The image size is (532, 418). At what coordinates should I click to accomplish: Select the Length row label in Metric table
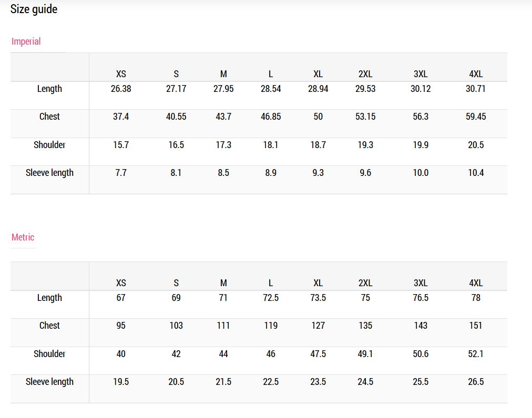(49, 298)
